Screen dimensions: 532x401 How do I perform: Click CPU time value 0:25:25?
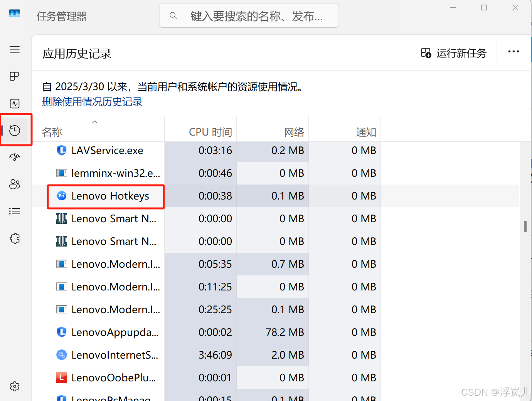click(215, 309)
